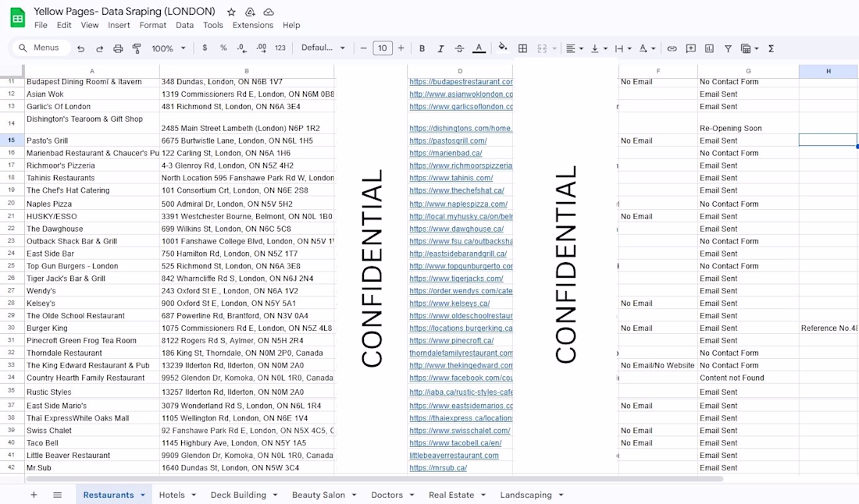Increase decimal places
859x504 pixels.
262,48
